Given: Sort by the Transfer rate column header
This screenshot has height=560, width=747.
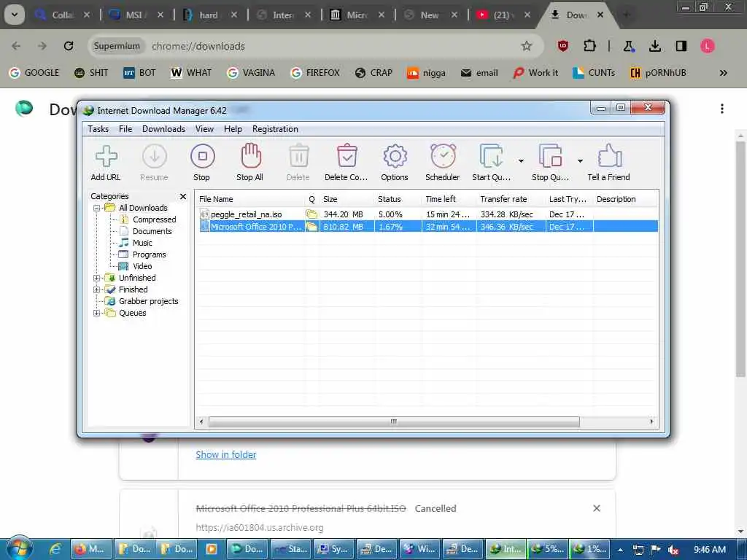Looking at the screenshot, I should point(511,199).
